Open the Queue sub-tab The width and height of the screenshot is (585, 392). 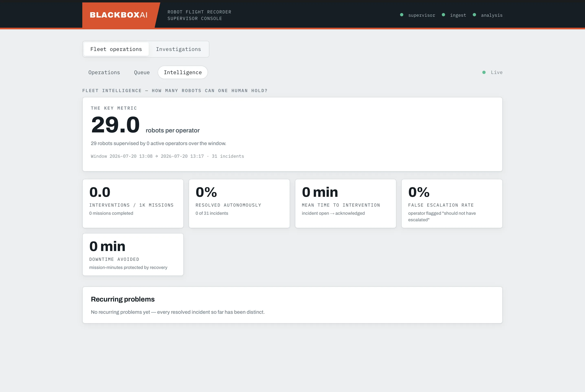(x=142, y=73)
